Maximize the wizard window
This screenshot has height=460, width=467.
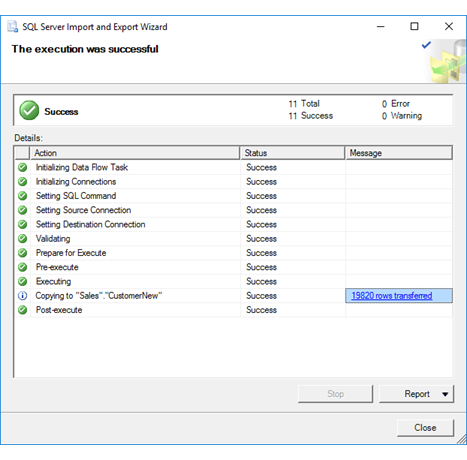point(414,26)
